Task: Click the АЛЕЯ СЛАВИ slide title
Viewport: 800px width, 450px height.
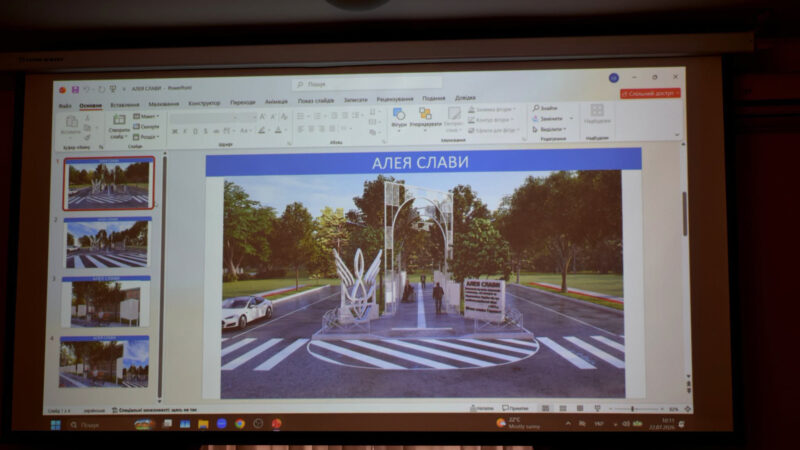Action: [420, 162]
